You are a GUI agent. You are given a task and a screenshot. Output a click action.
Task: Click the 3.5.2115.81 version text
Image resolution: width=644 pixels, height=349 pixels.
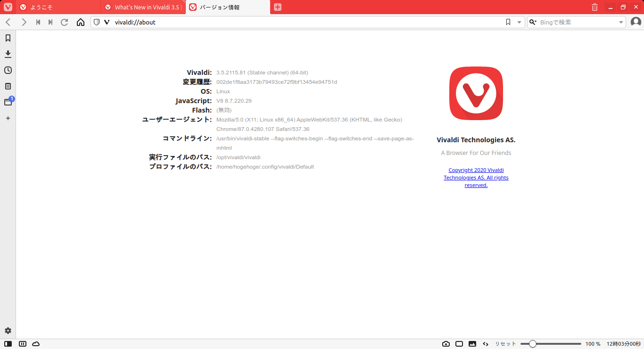262,73
